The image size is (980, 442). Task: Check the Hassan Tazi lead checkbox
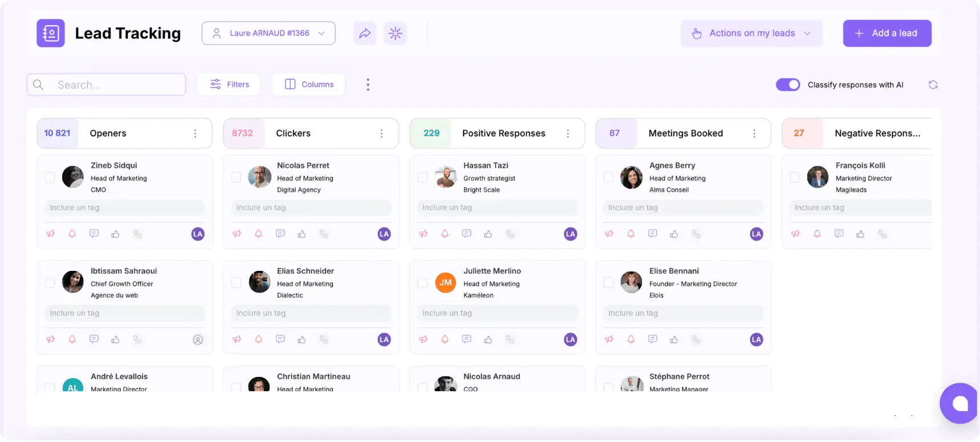click(x=422, y=177)
